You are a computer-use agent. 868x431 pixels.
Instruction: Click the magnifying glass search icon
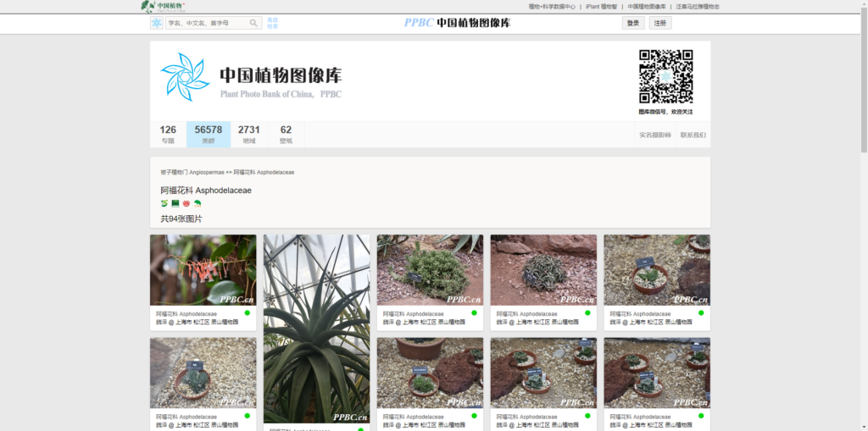click(253, 23)
